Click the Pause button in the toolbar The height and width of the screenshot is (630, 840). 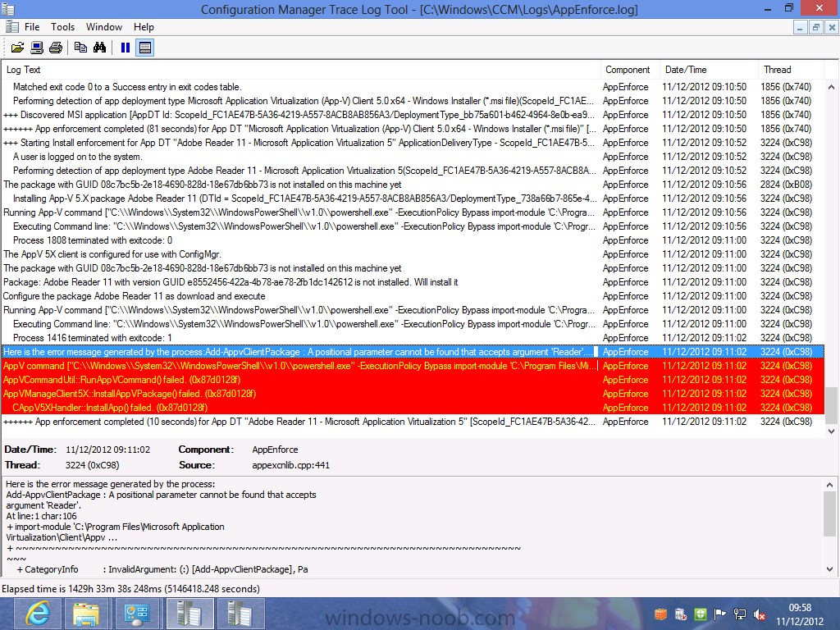tap(126, 48)
